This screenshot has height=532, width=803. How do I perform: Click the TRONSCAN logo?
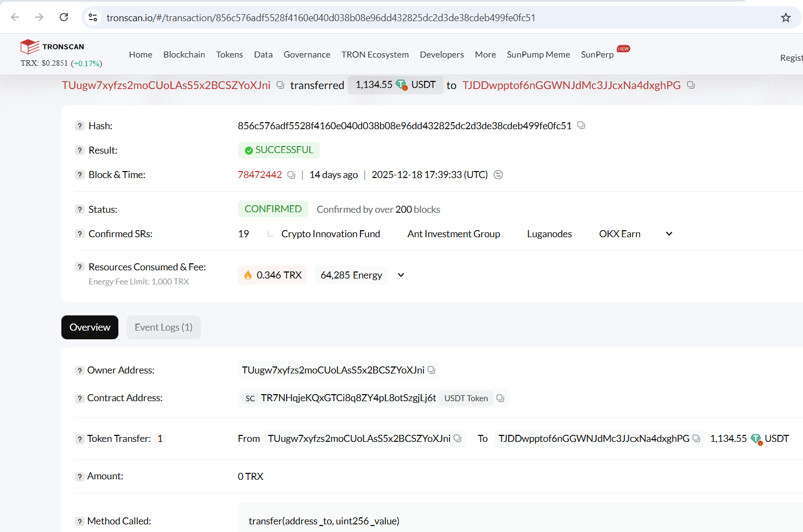52,47
